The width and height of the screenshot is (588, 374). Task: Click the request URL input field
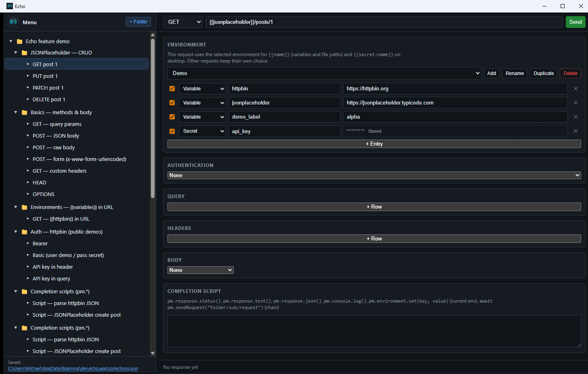[384, 22]
